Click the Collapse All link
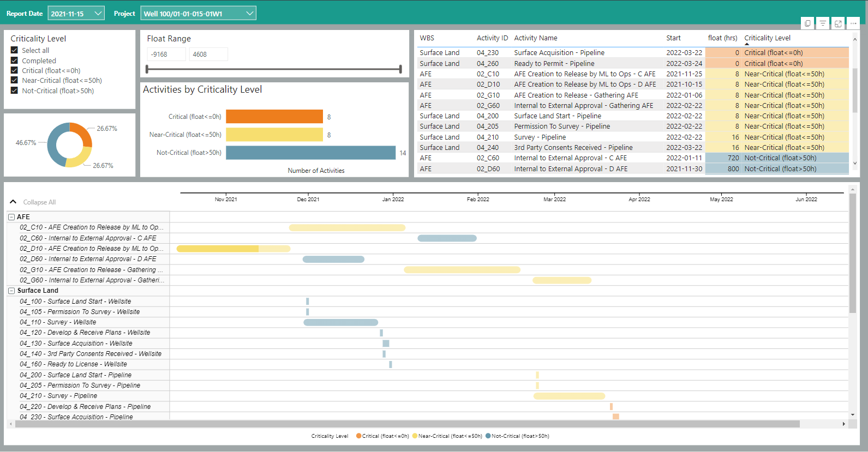Screen dimensions: 868x452 click(39, 202)
